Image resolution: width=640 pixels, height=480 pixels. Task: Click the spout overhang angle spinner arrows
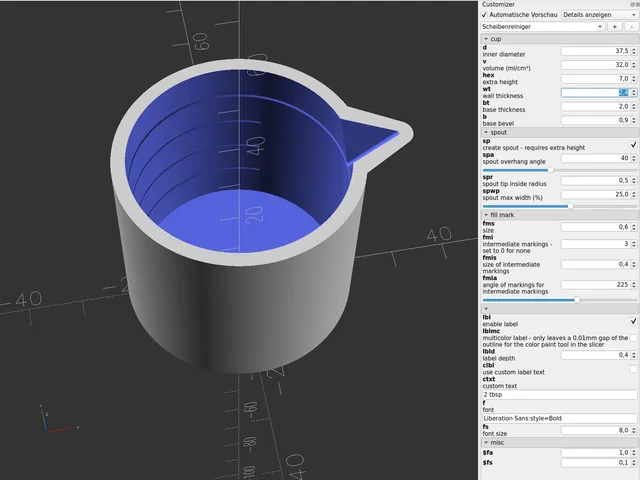634,158
